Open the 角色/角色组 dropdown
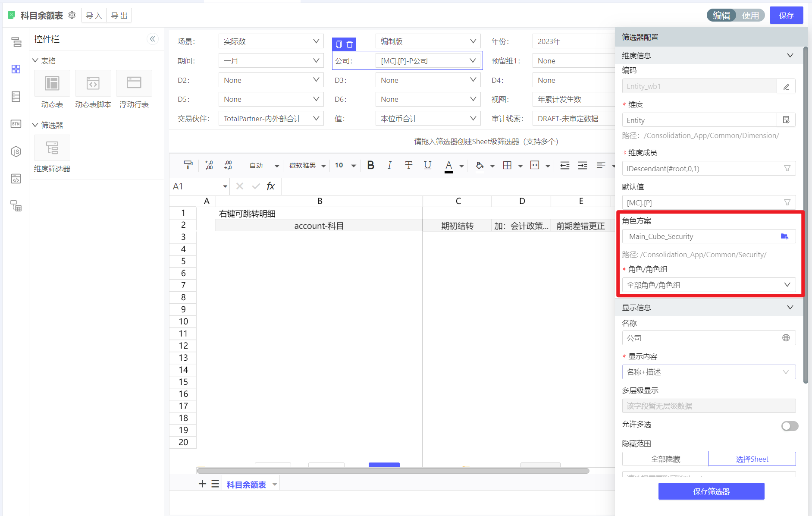Image resolution: width=812 pixels, height=516 pixels. click(709, 285)
